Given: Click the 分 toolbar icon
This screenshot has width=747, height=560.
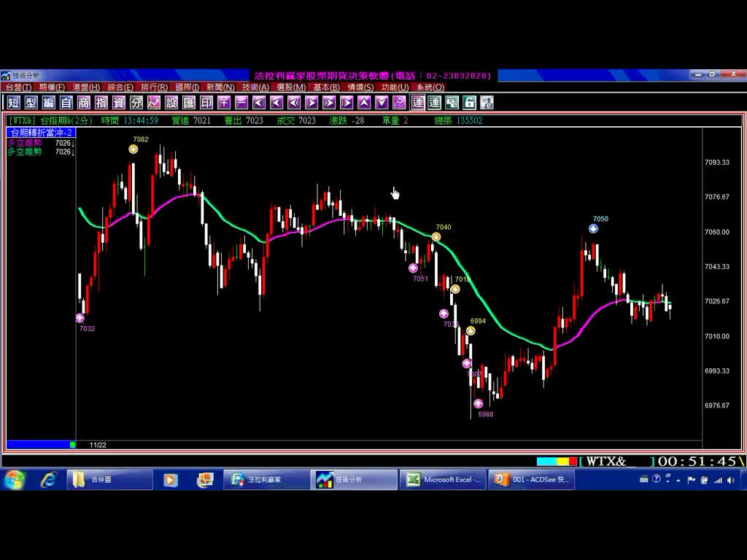Looking at the screenshot, I should [136, 102].
